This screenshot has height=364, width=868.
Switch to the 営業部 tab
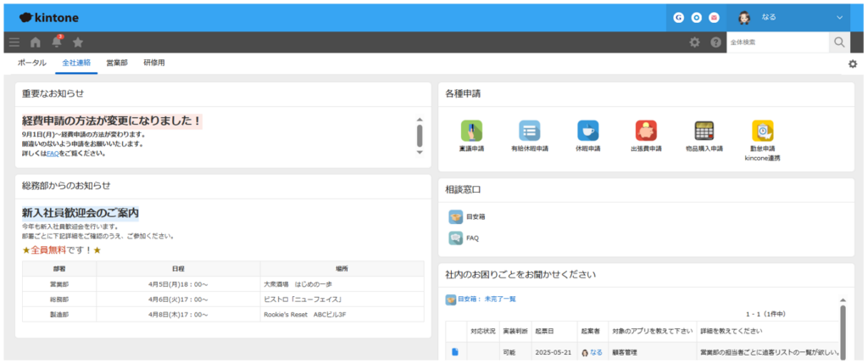117,63
